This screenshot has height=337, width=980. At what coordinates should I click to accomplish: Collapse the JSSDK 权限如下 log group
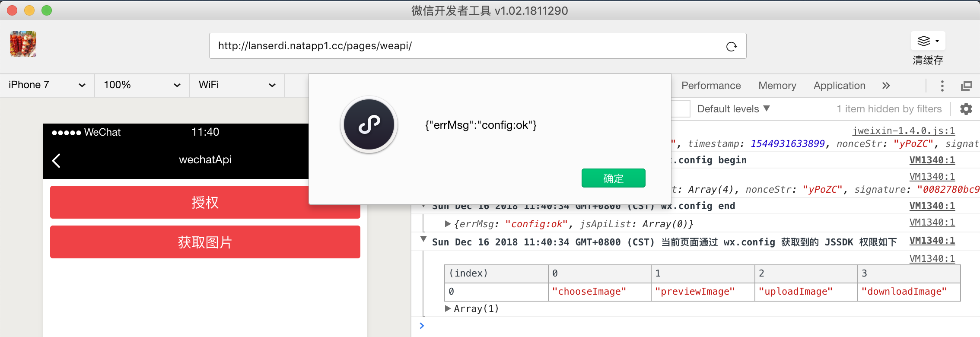[x=423, y=239]
